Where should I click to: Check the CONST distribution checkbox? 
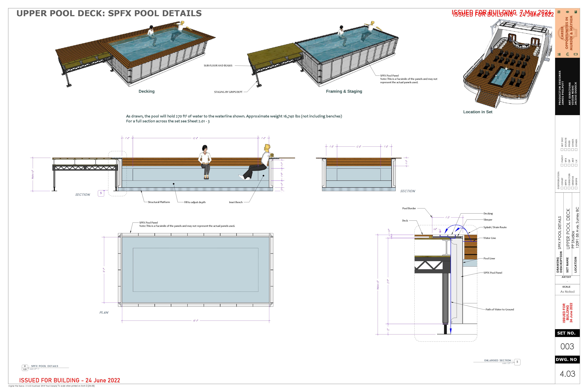tap(562, 188)
